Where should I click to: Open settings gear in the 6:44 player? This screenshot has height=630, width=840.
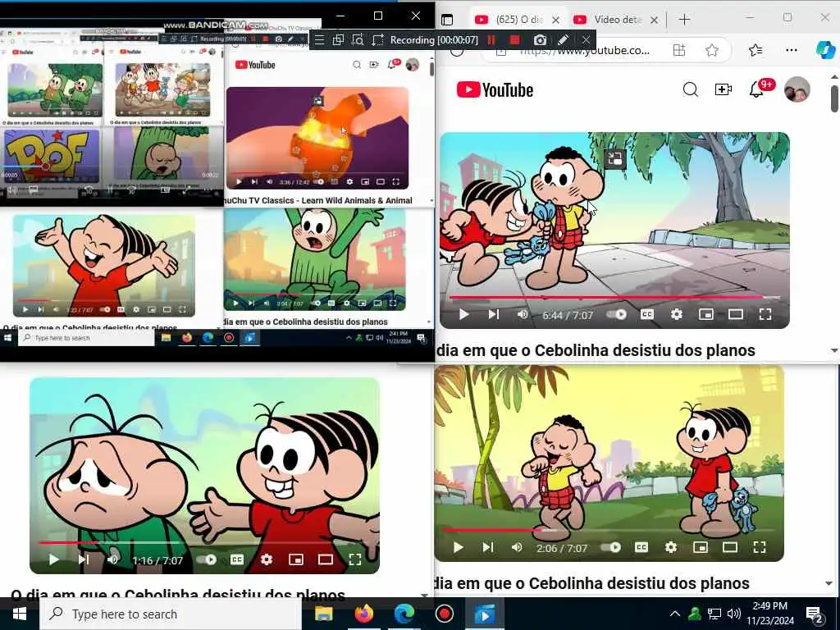pyautogui.click(x=677, y=314)
